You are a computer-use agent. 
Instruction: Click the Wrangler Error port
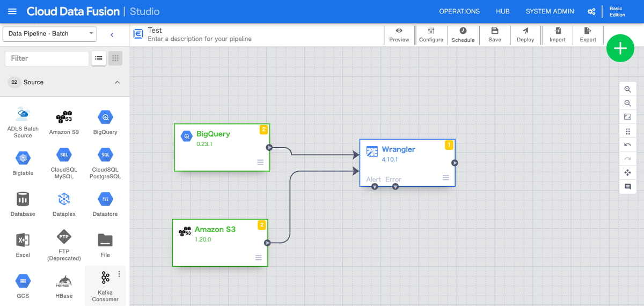click(395, 186)
